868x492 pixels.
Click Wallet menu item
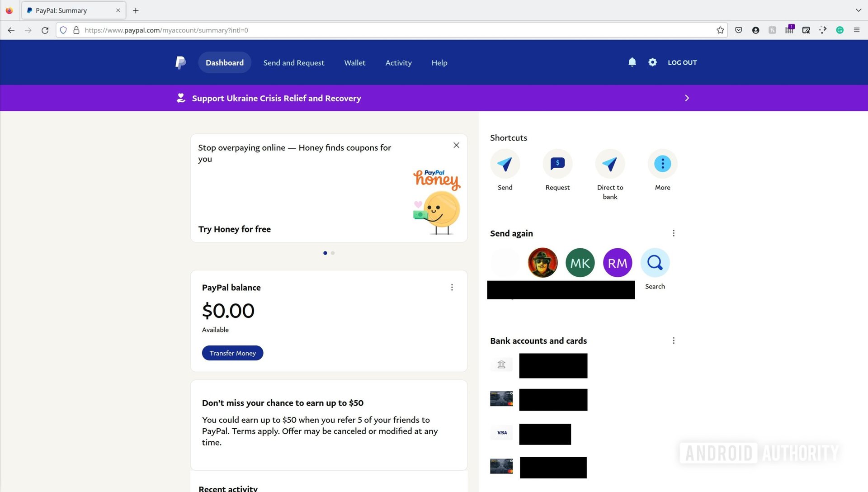[355, 62]
